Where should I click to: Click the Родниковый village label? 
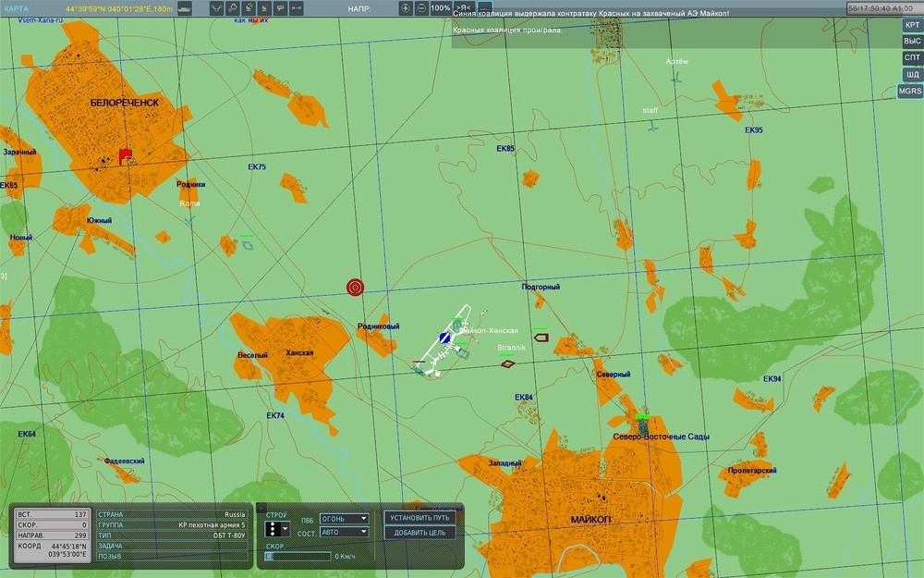point(378,326)
